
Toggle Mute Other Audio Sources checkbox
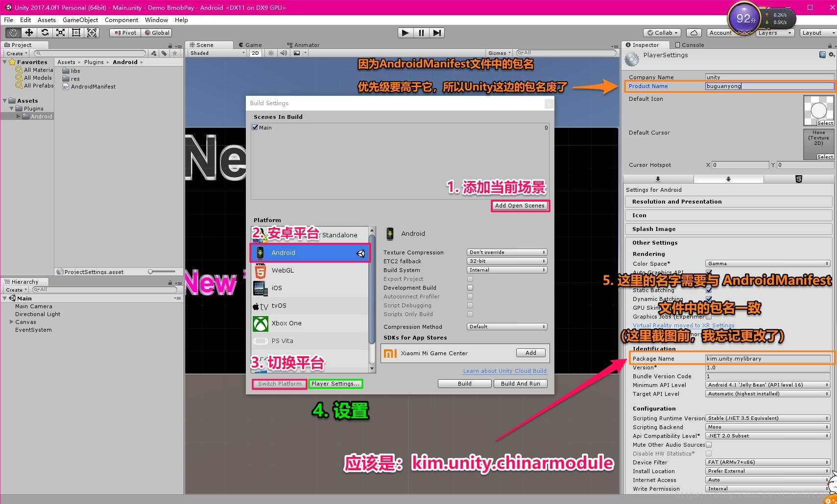(709, 445)
